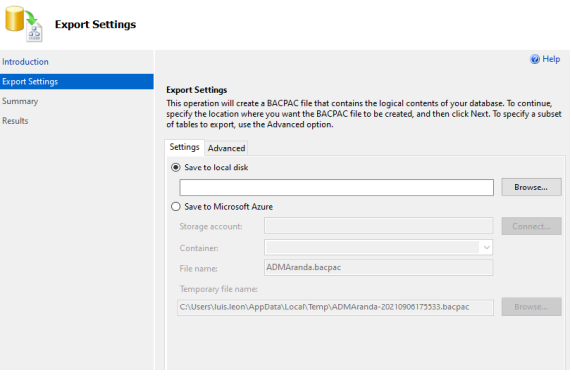Screen dimensions: 571x378
Task: Select Save to Microsoft Azure radio button
Action: [x=176, y=207]
